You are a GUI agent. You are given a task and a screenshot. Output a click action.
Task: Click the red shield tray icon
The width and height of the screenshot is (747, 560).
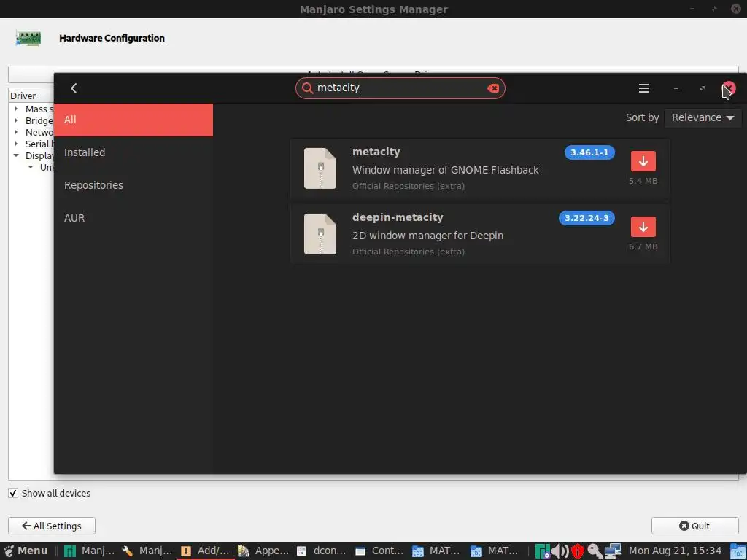pos(578,551)
